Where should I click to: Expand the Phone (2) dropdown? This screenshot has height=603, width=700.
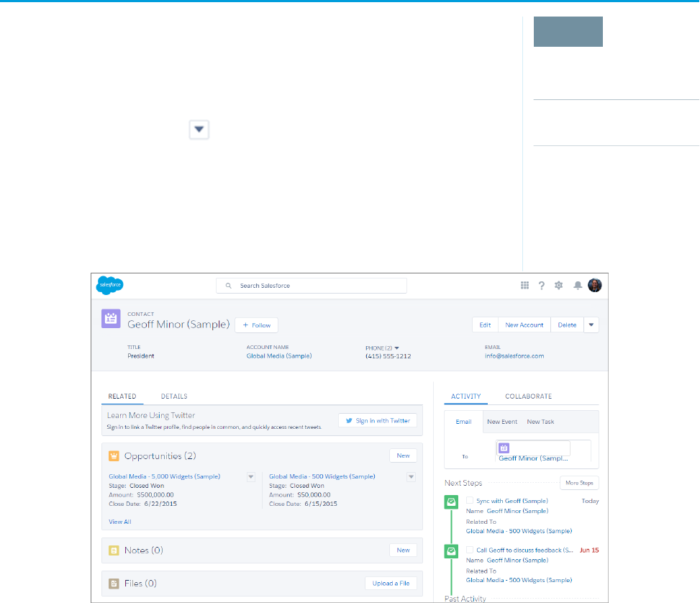tap(397, 348)
